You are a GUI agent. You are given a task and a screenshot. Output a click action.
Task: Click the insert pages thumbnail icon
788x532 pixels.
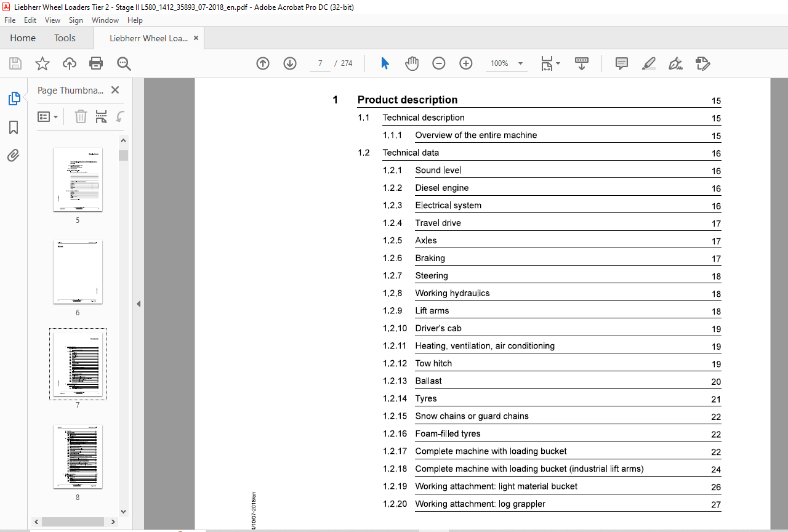click(102, 116)
